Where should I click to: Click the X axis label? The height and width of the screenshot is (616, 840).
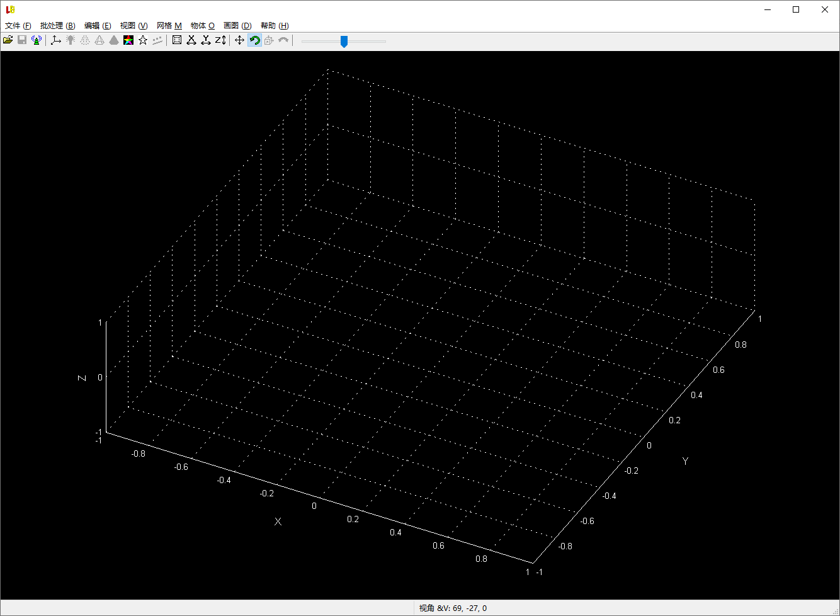[278, 522]
